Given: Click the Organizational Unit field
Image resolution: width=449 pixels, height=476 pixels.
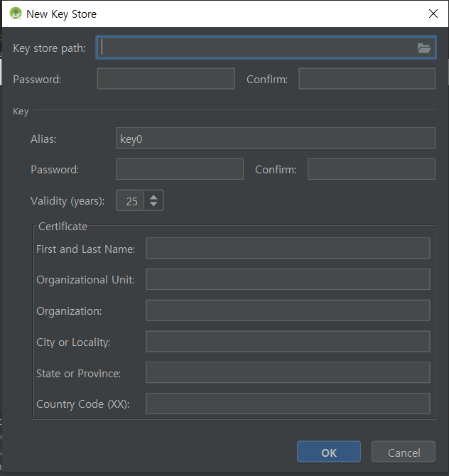Looking at the screenshot, I should (288, 279).
